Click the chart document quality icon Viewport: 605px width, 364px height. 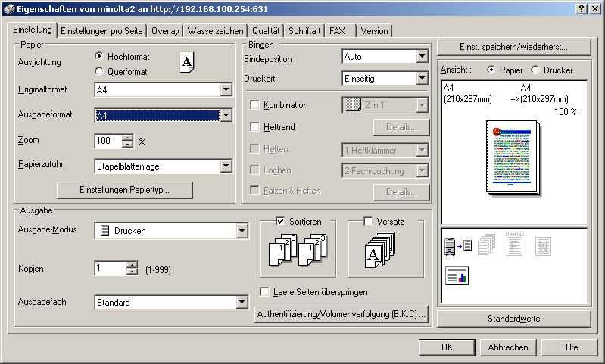[457, 276]
